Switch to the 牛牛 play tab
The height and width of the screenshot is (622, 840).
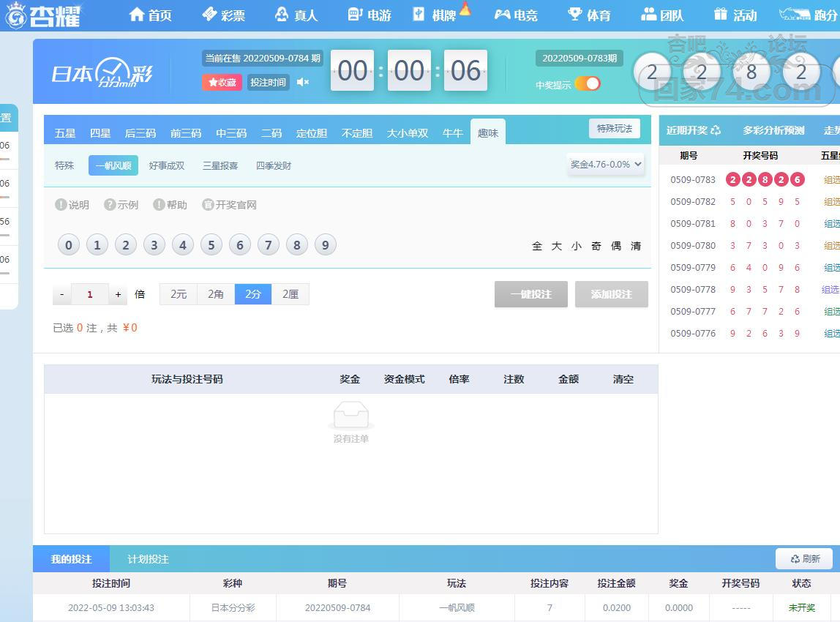pos(453,133)
